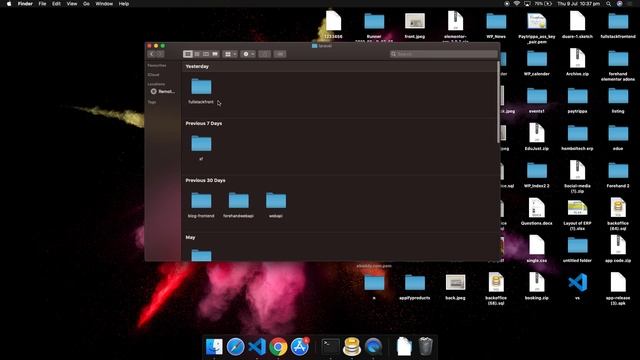Viewport: 640px width, 360px height.
Task: Open the Edit menu
Action: tap(56, 4)
